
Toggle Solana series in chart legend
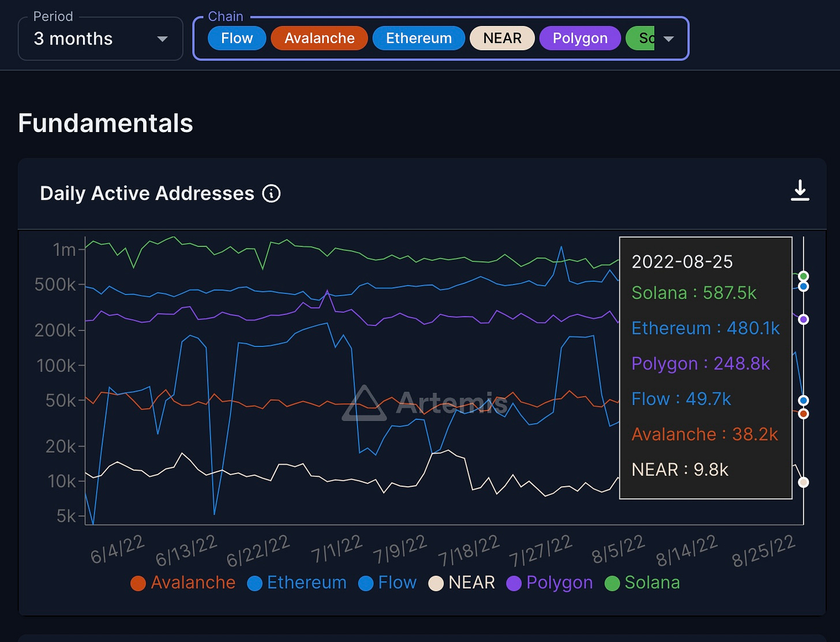(x=642, y=583)
